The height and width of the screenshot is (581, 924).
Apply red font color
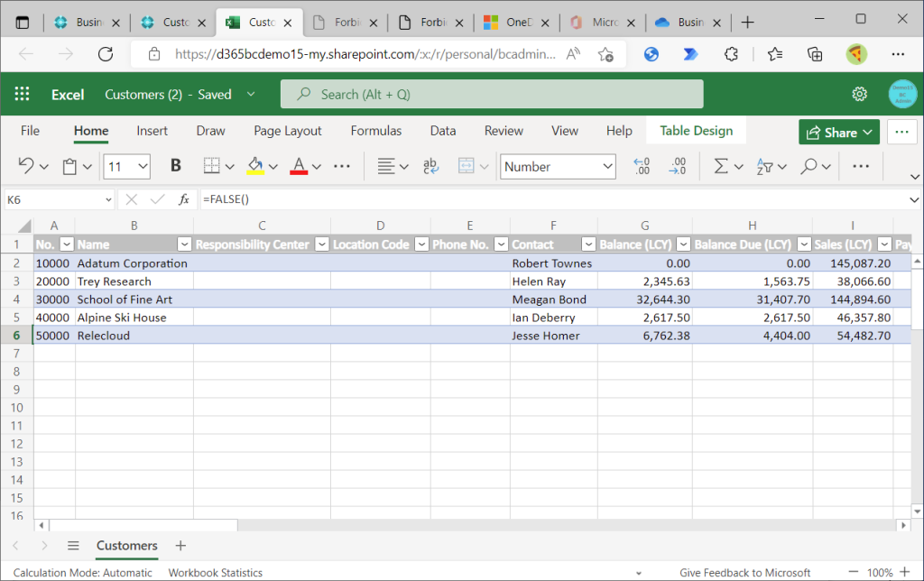pos(299,166)
